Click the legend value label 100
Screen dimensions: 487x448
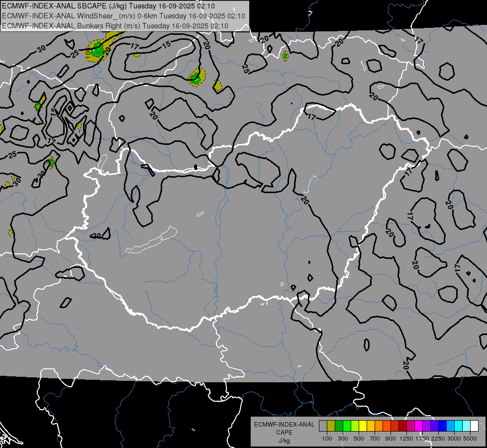click(x=327, y=439)
